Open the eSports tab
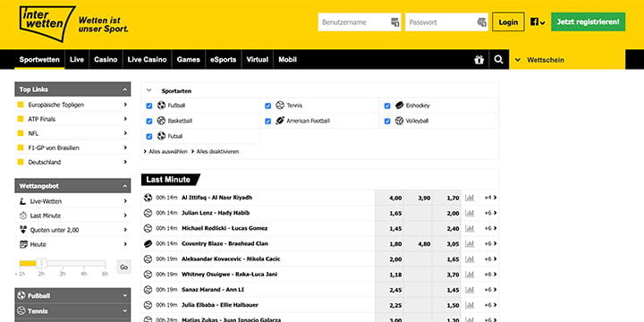The width and height of the screenshot is (644, 322). (x=223, y=60)
